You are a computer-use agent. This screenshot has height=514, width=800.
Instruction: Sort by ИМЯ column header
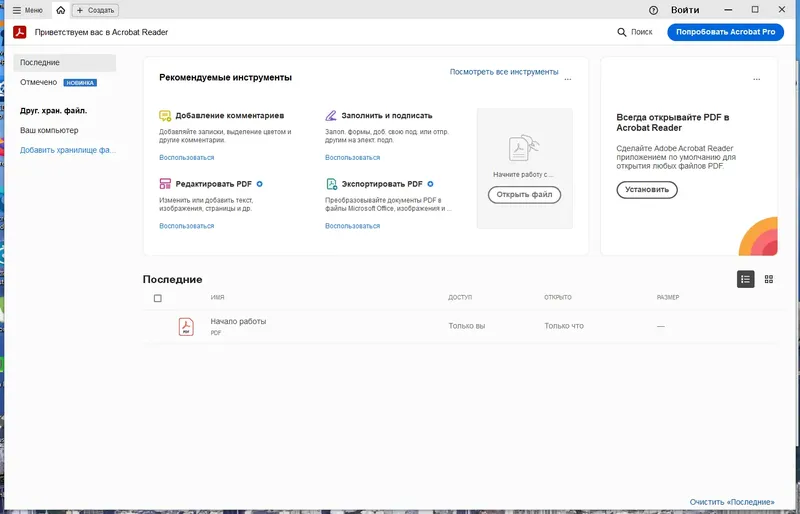[x=217, y=297]
